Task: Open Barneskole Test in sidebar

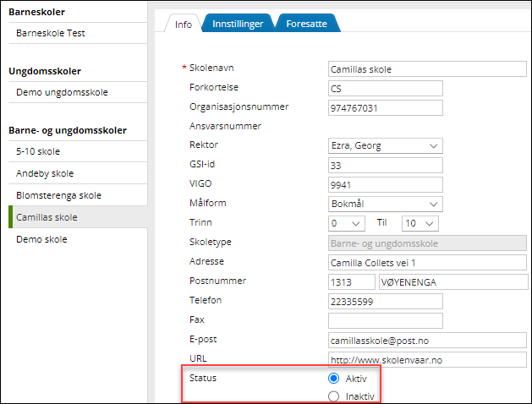Action: tap(51, 34)
